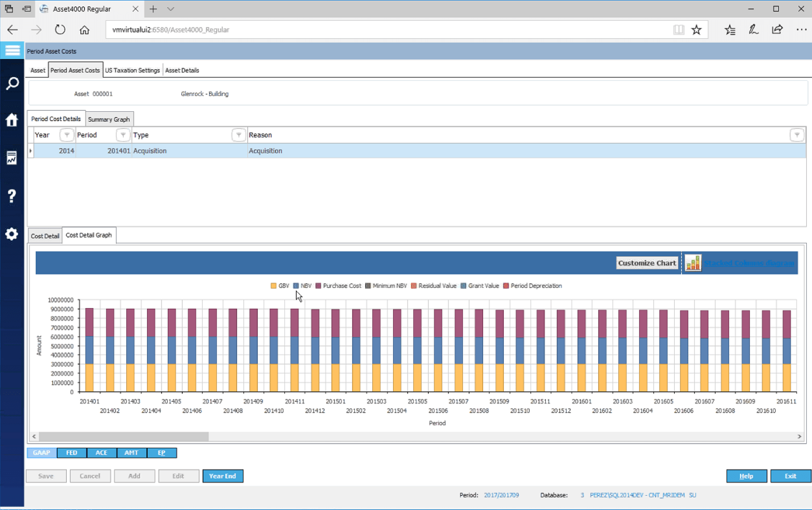The height and width of the screenshot is (510, 812).
Task: Open the favorites hub icon
Action: pyautogui.click(x=730, y=30)
